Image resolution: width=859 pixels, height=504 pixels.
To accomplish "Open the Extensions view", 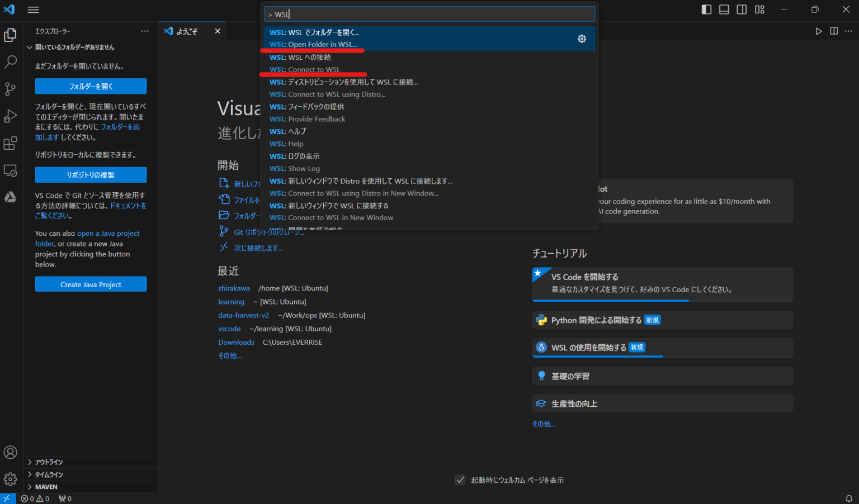I will pyautogui.click(x=11, y=143).
